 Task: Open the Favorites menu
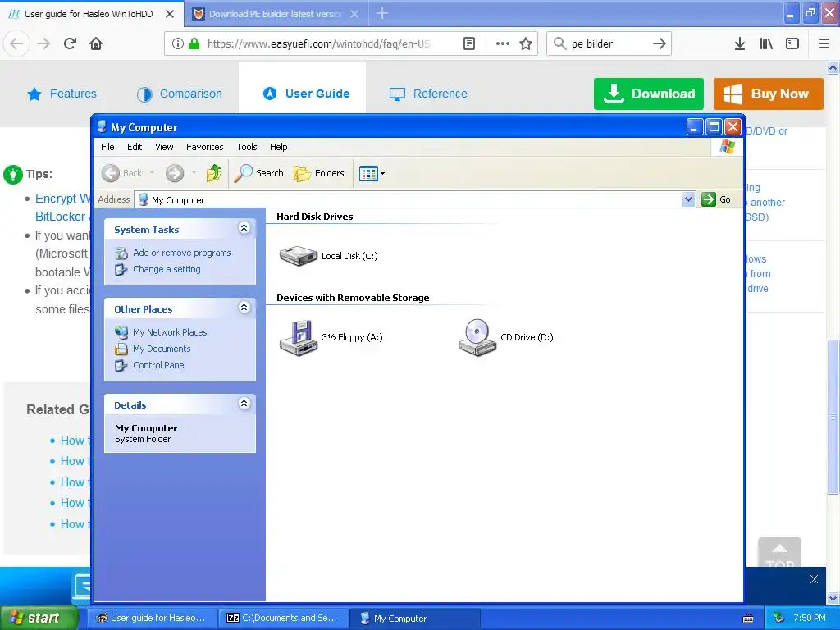coord(204,147)
